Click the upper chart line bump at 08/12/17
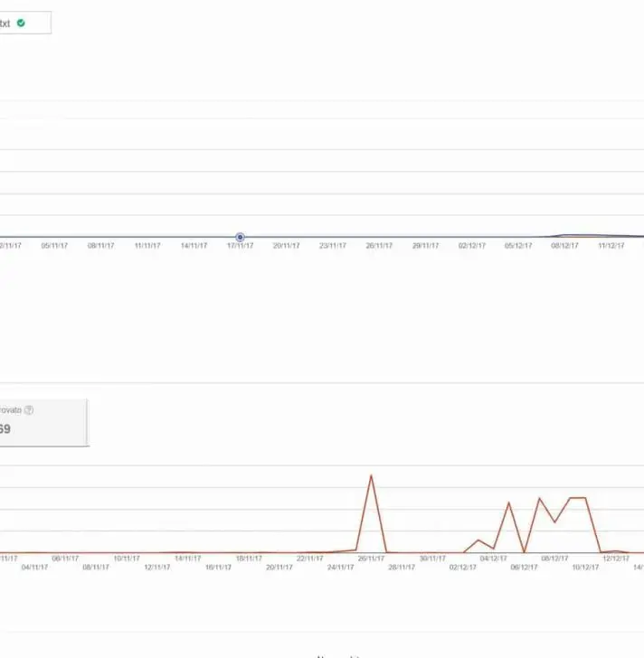Viewport: 644px width, 658px height. 565,235
